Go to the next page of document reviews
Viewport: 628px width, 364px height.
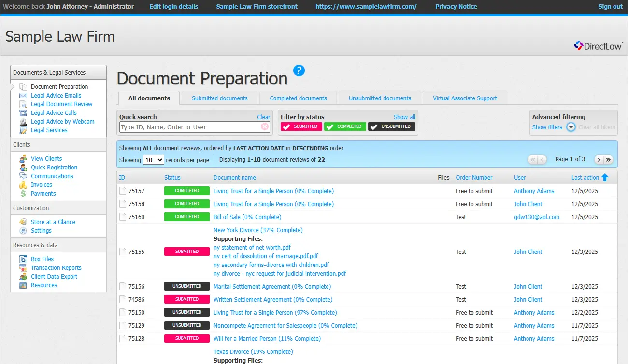(x=599, y=159)
